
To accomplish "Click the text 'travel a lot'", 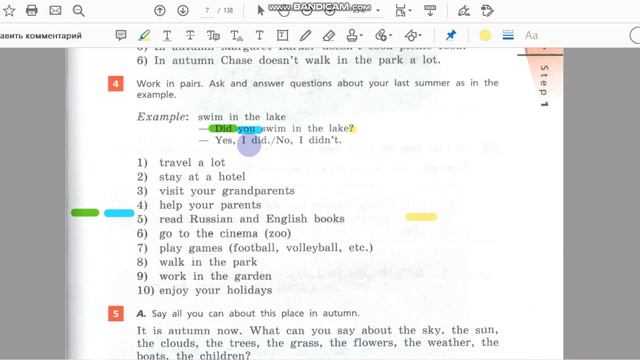I will point(192,163).
